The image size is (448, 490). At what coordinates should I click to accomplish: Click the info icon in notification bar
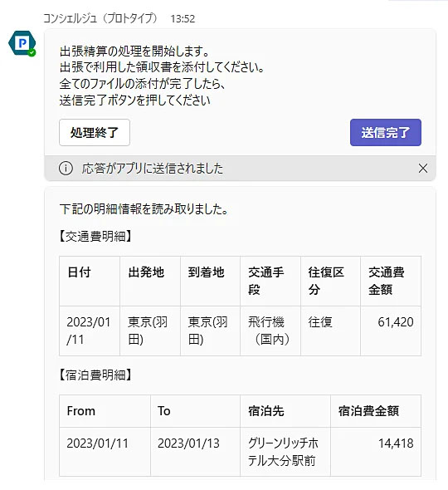coord(66,168)
